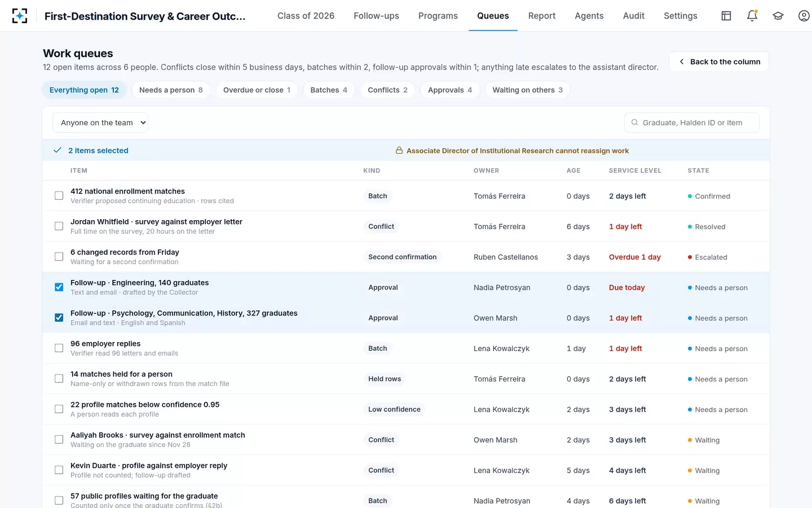
Task: Click Back to the column button
Action: click(x=719, y=62)
